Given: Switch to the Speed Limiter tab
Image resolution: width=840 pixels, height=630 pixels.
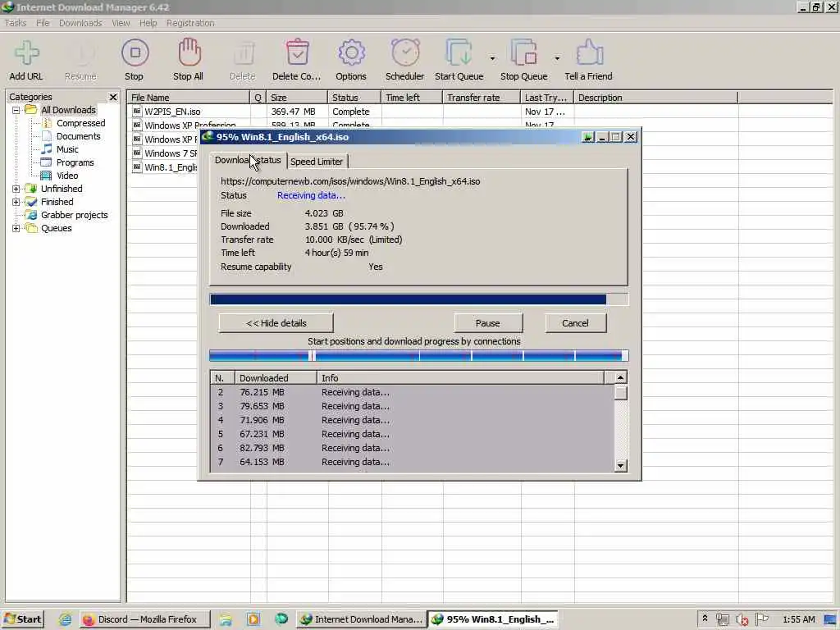Looking at the screenshot, I should [317, 162].
